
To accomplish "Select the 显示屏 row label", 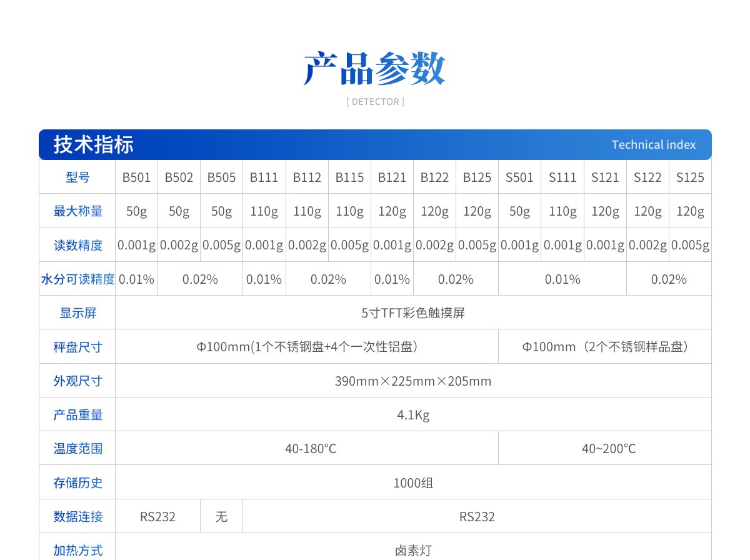I will [x=77, y=312].
